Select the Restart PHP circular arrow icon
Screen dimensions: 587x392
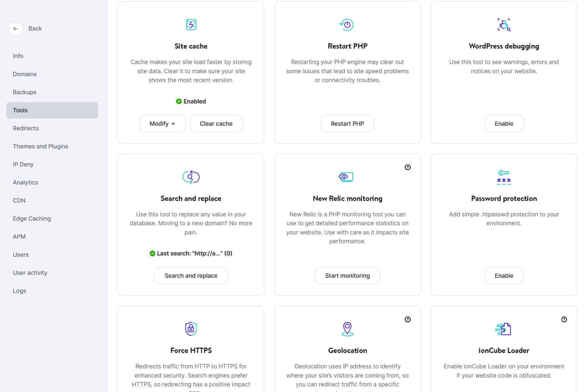(347, 24)
